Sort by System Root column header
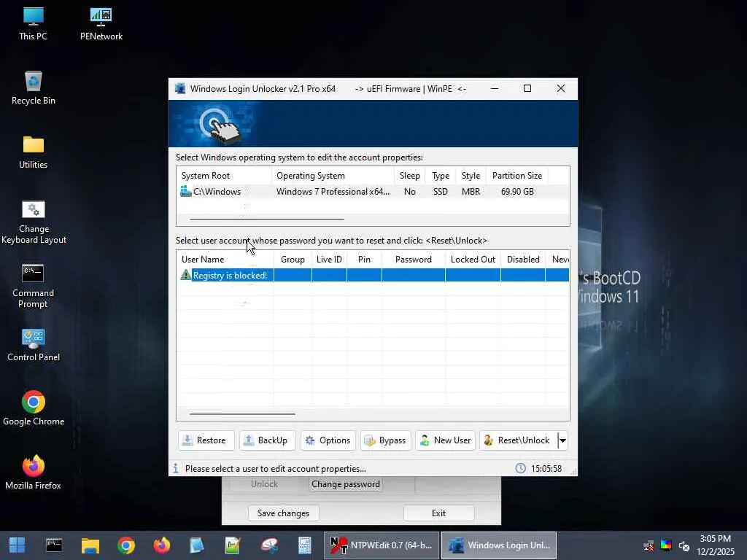747x560 pixels. point(224,176)
